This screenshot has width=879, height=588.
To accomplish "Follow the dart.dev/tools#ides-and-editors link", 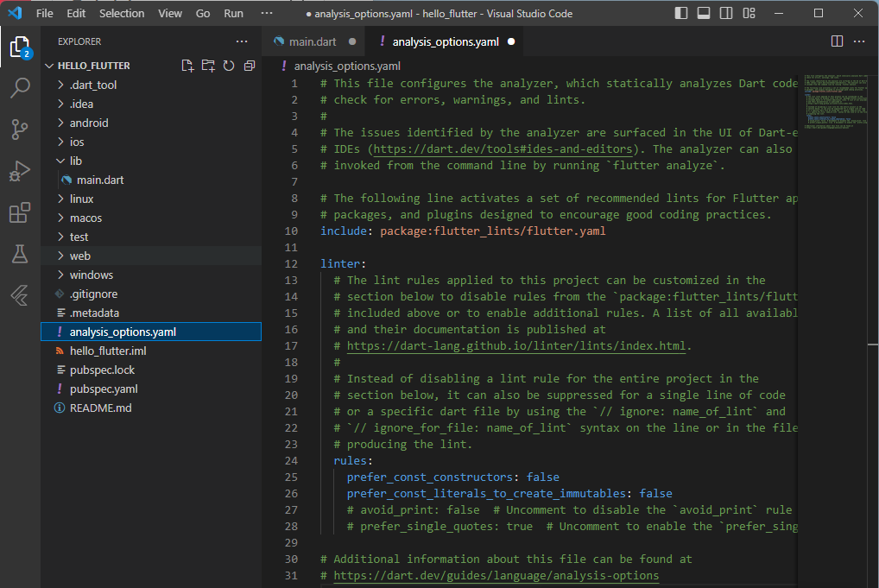I will click(503, 149).
